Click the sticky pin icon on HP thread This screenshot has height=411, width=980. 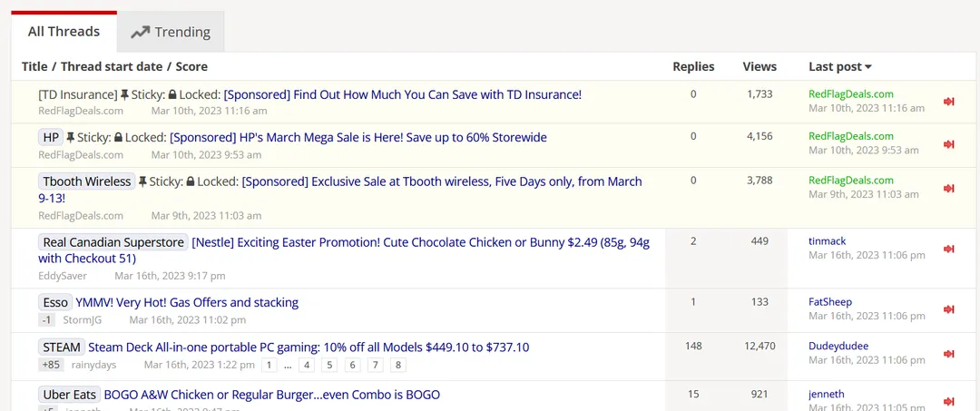pos(71,137)
